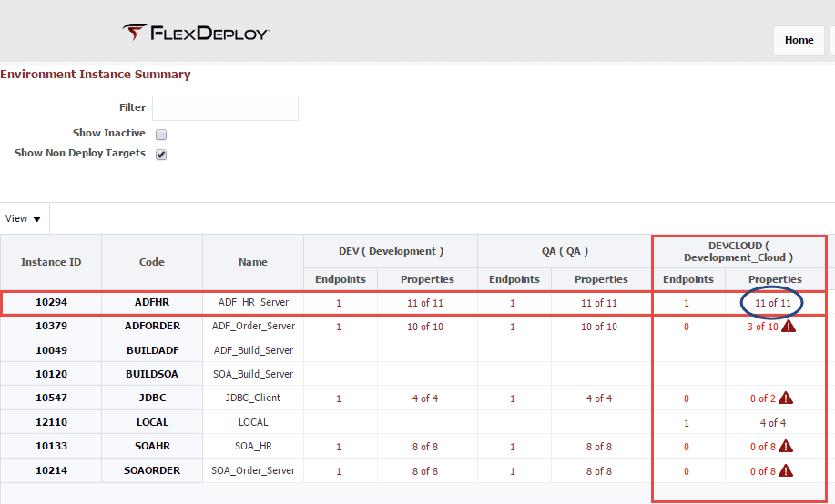Image resolution: width=835 pixels, height=504 pixels.
Task: Open ADF_HR_Server name entry
Action: 253,302
